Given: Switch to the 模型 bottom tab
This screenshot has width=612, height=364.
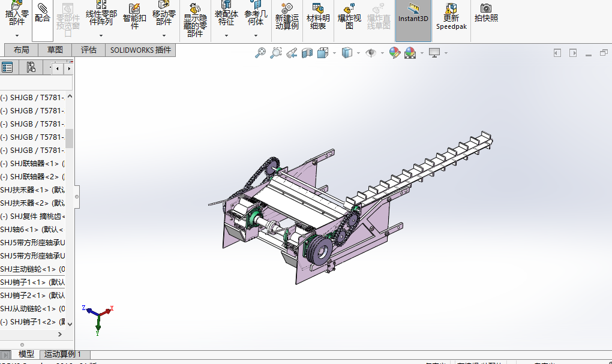Looking at the screenshot, I should pyautogui.click(x=26, y=354).
